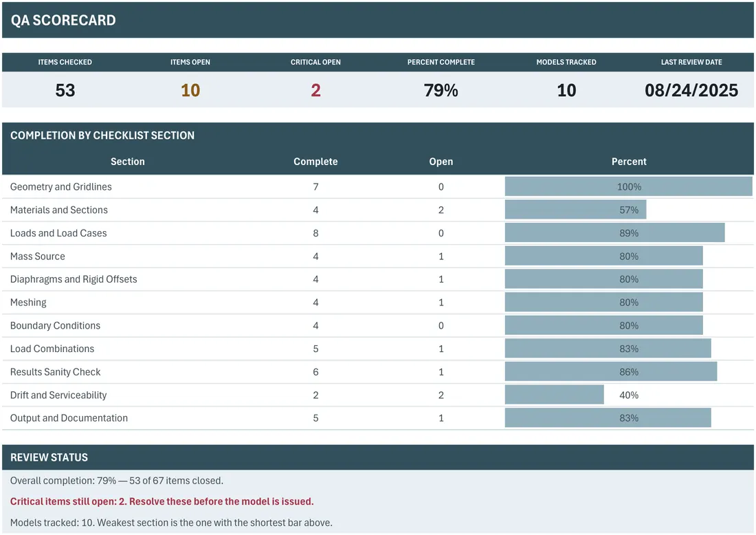Screen dimensions: 756x535
Task: Select the ITEMS OPEN label
Action: click(x=190, y=62)
